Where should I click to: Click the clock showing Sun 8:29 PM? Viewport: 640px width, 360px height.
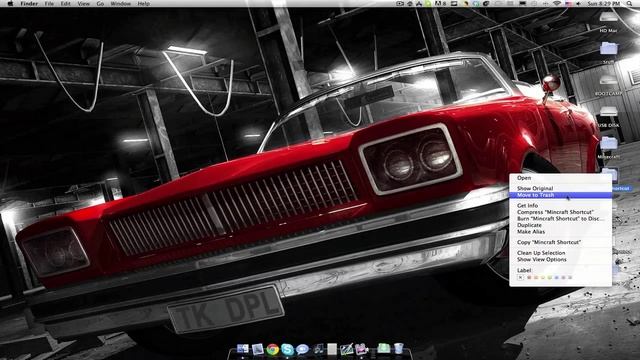(604, 4)
